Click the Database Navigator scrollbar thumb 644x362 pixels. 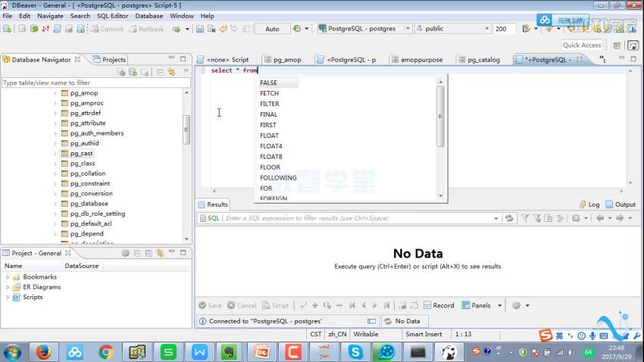186,130
